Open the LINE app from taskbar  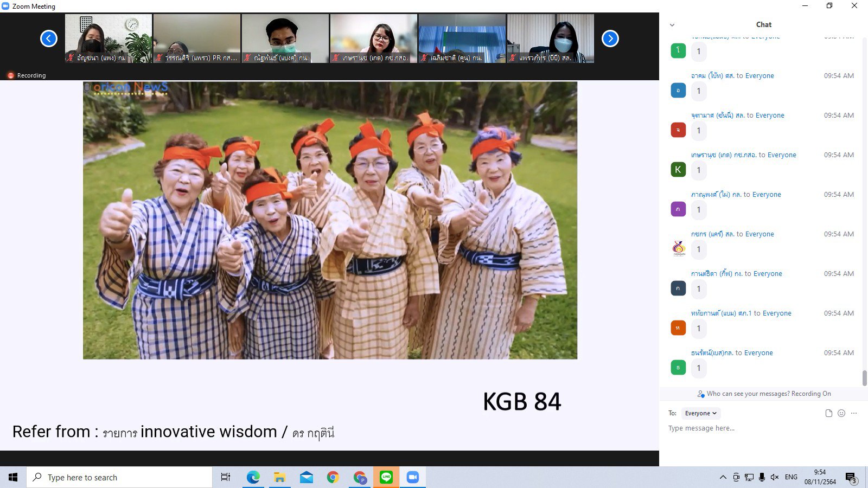click(386, 477)
